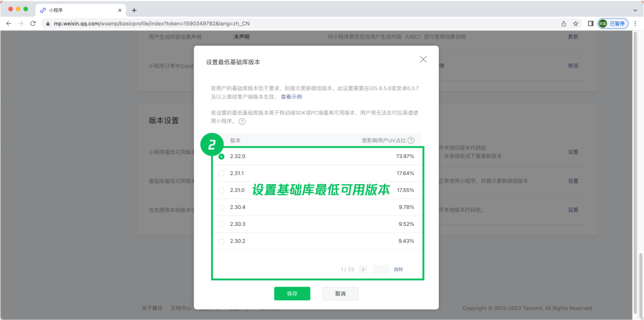Click the 版本设置 section heading
Image resolution: width=644 pixels, height=320 pixels.
(x=164, y=120)
